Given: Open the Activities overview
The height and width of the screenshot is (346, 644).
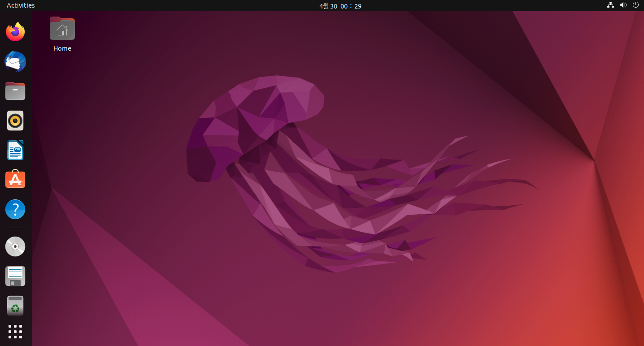Looking at the screenshot, I should 21,5.
